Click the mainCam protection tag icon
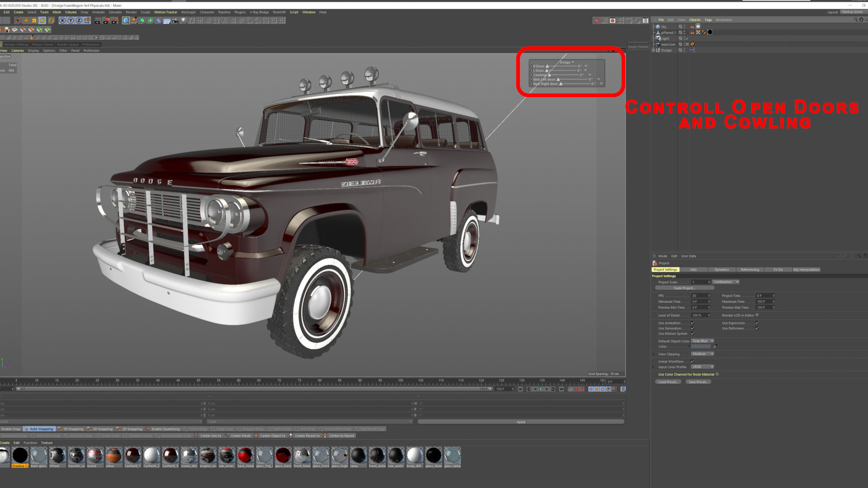Screen dimensions: 868x488 tap(692, 44)
